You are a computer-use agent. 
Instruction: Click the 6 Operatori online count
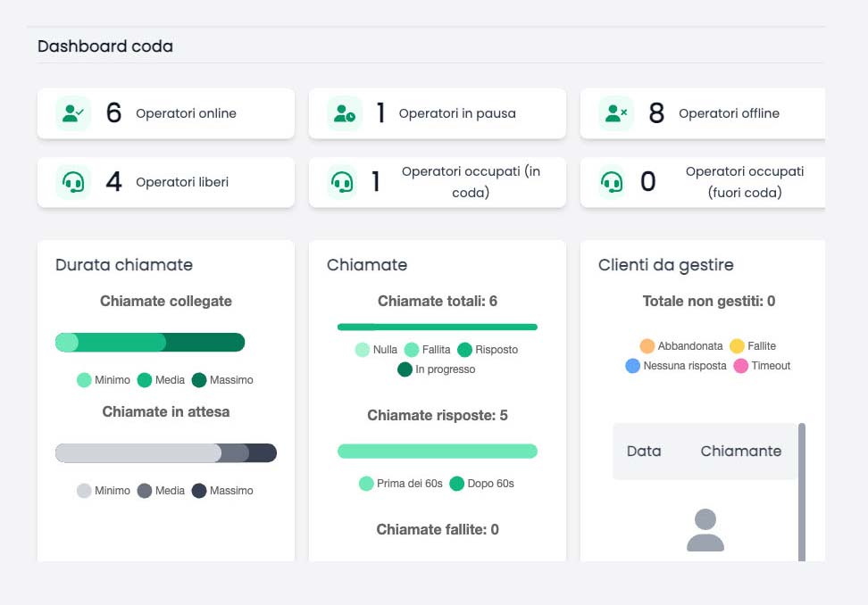[x=113, y=113]
